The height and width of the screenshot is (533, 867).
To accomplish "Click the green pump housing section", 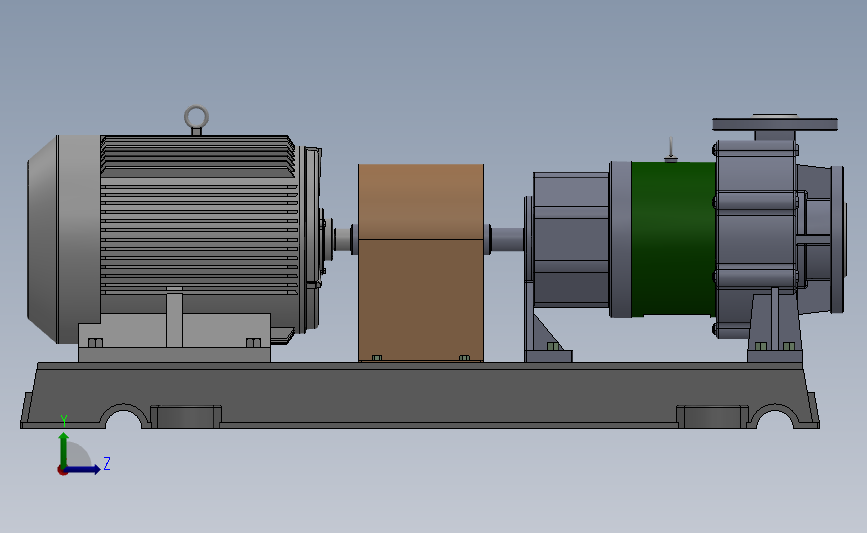I will click(673, 239).
